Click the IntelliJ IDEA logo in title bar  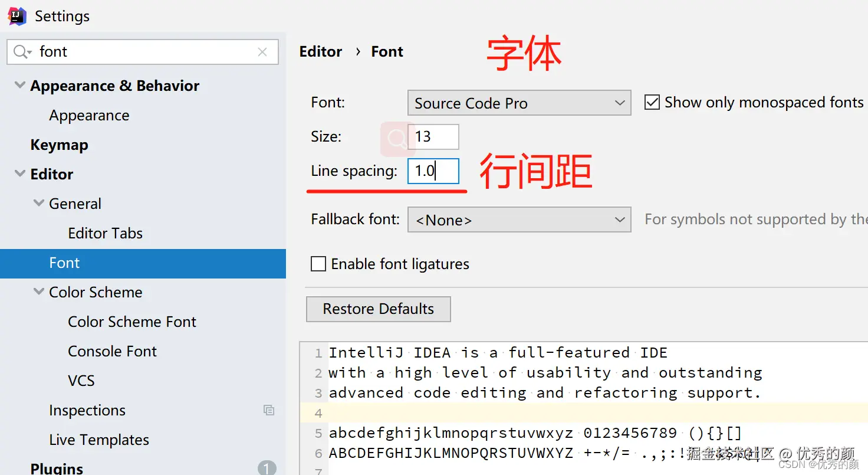tap(17, 16)
